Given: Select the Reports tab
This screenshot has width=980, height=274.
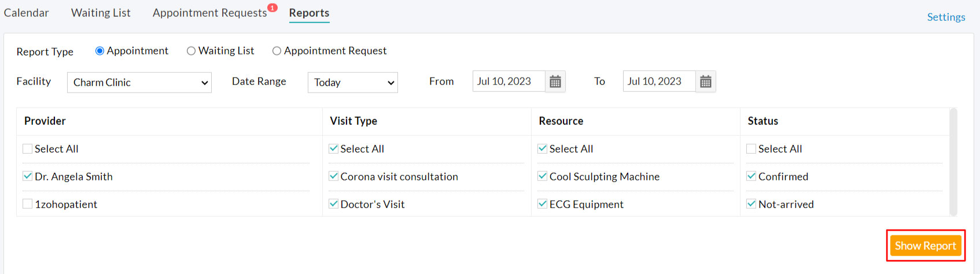Looking at the screenshot, I should coord(309,13).
